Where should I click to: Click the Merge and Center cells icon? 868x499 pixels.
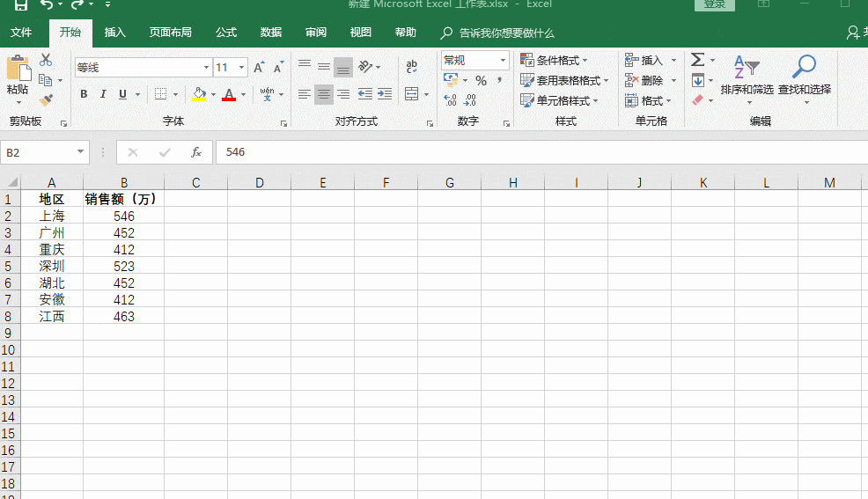pos(411,94)
